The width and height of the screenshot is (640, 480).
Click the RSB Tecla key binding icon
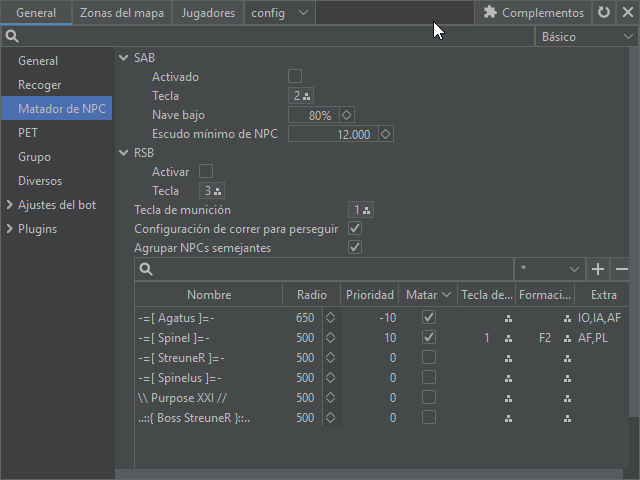pyautogui.click(x=217, y=191)
